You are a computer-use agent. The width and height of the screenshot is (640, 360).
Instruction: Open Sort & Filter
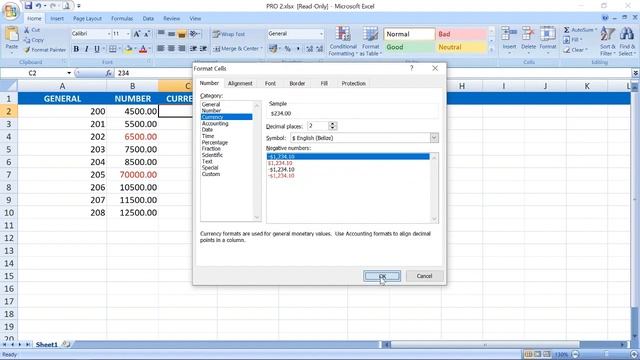607,41
